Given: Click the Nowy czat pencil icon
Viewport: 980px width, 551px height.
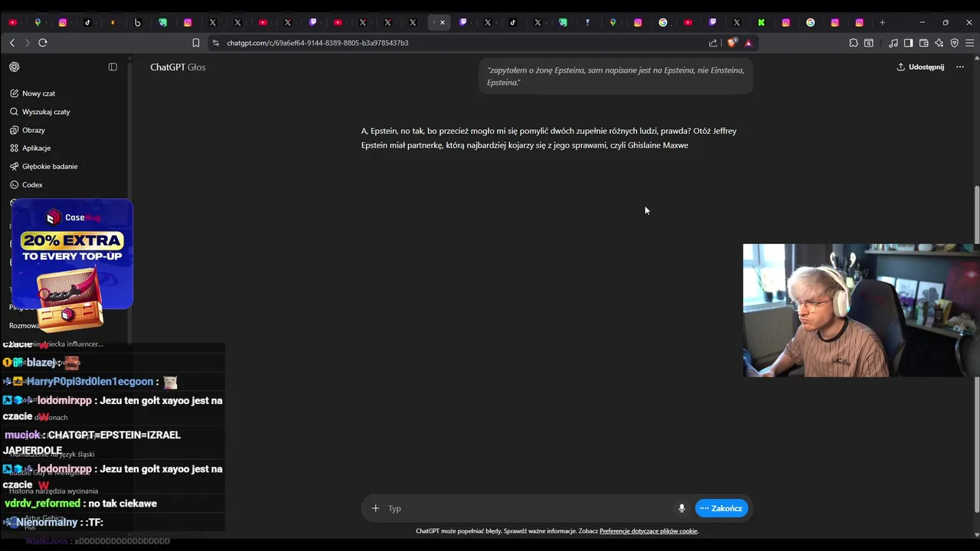Looking at the screenshot, I should pyautogui.click(x=15, y=93).
